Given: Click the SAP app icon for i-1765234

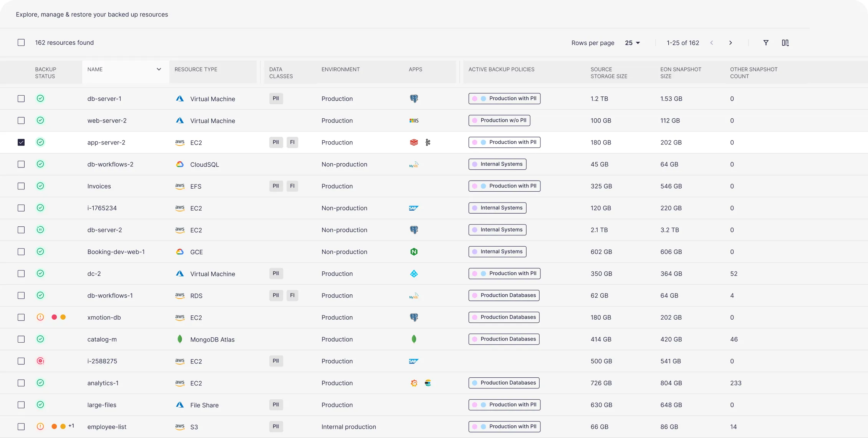Looking at the screenshot, I should (413, 208).
